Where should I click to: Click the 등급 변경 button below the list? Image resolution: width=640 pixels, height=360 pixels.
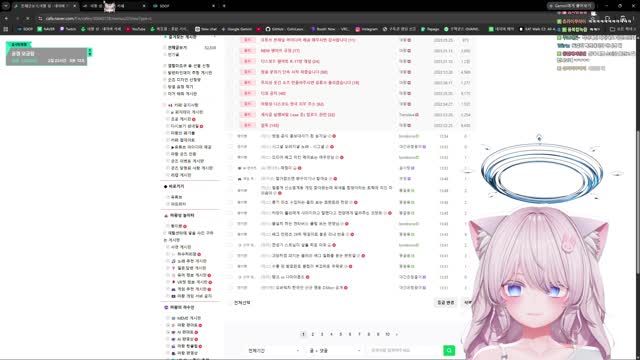446,303
